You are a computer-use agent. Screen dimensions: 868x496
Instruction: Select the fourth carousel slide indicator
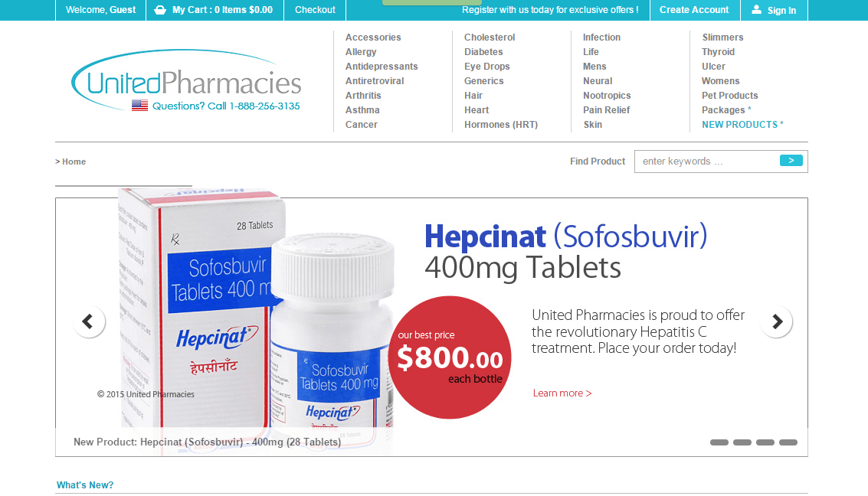click(x=788, y=442)
